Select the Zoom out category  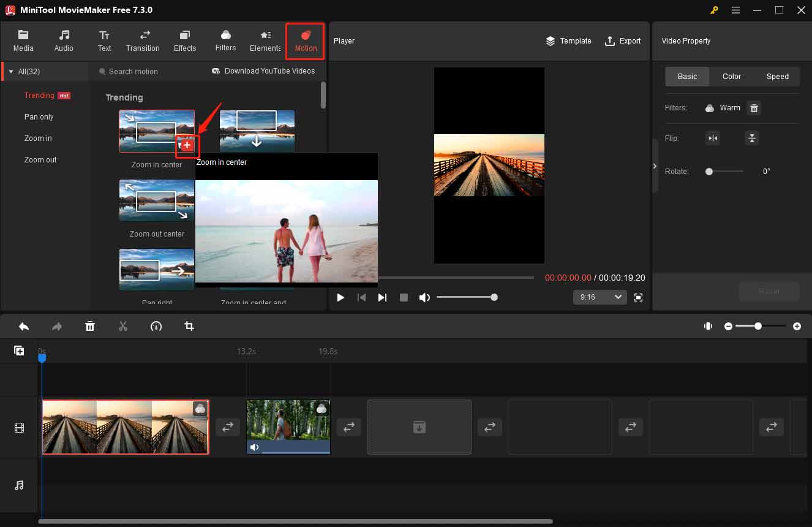(40, 160)
